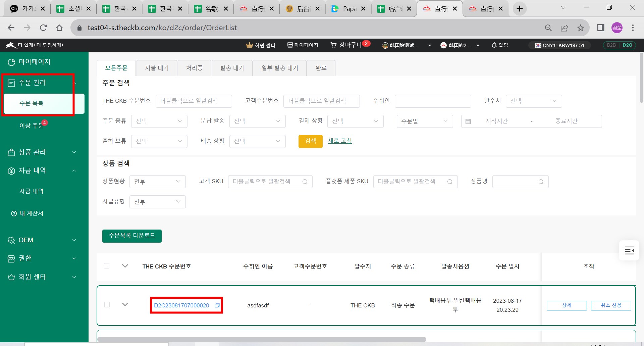Open the 장바구니 shopping cart
Image resolution: width=644 pixels, height=346 pixels.
point(350,45)
